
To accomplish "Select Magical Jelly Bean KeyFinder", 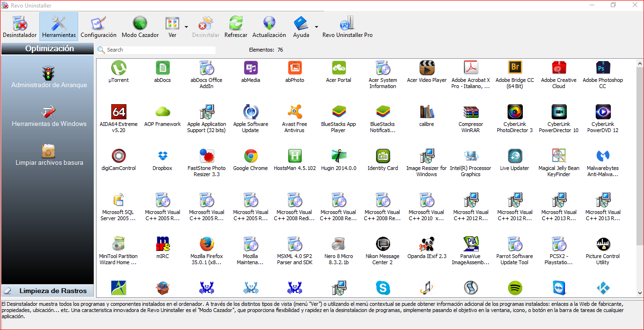I will (559, 163).
